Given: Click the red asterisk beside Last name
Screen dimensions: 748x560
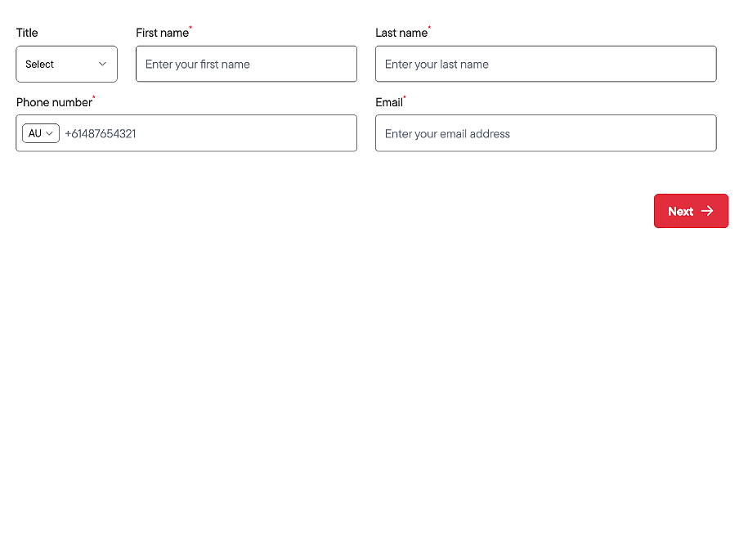Looking at the screenshot, I should coord(429,27).
